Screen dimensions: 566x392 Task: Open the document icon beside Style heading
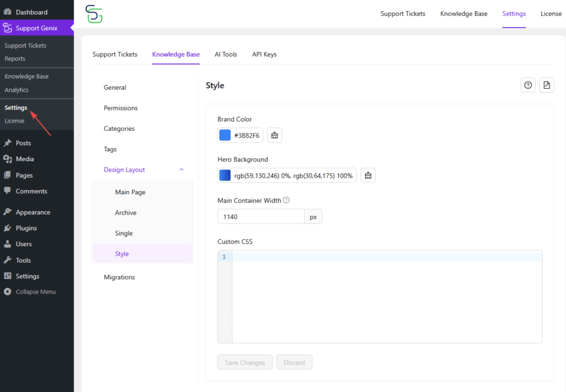coord(547,85)
